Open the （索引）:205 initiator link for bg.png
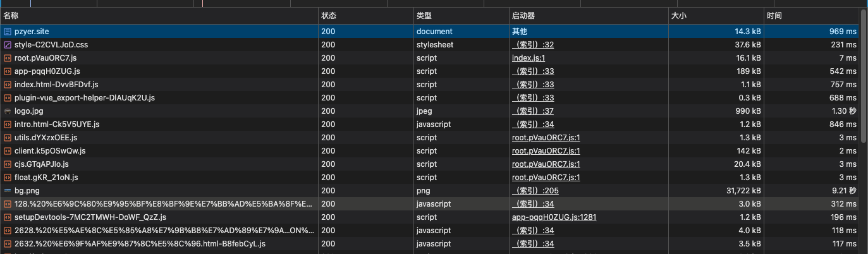This screenshot has height=254, width=868. point(535,191)
